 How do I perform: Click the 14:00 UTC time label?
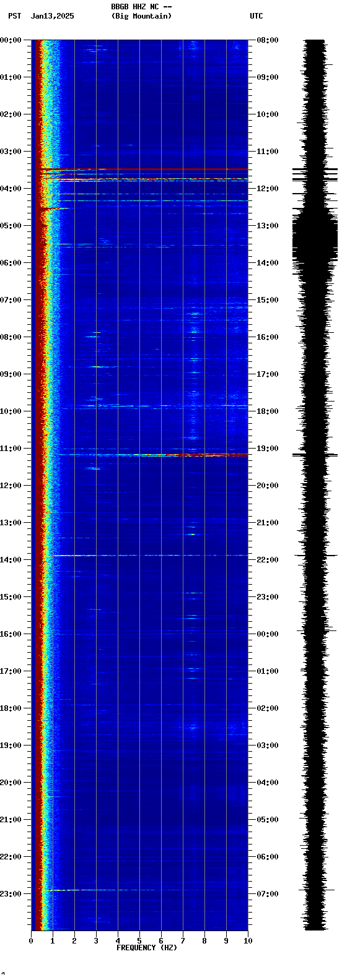[x=267, y=263]
